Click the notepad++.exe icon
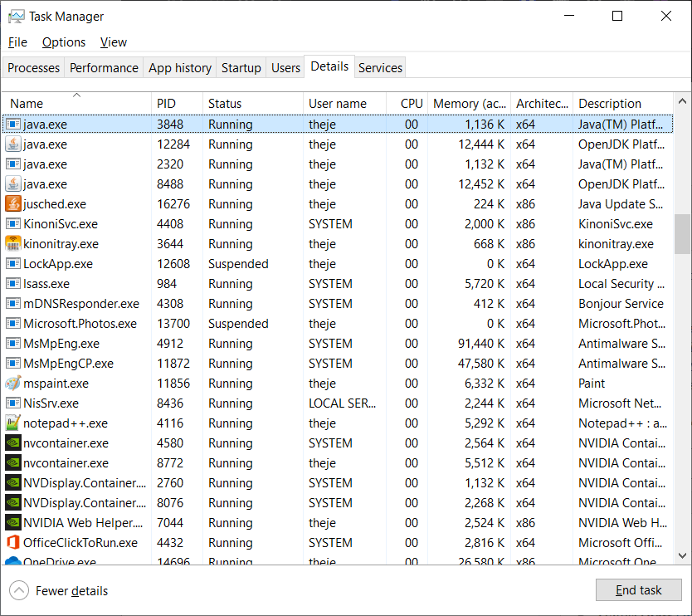 point(13,423)
